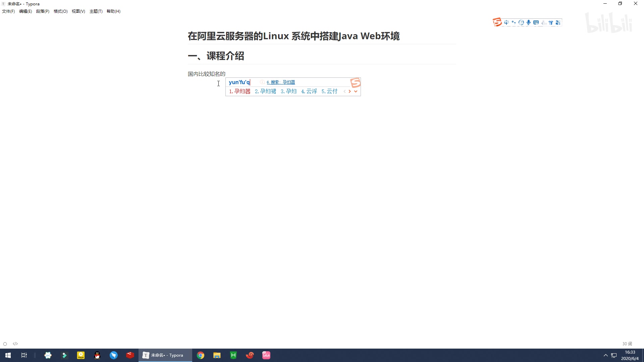Click the title heading about Linux Java Web
Viewport: 644px width, 362px height.
pos(293,36)
